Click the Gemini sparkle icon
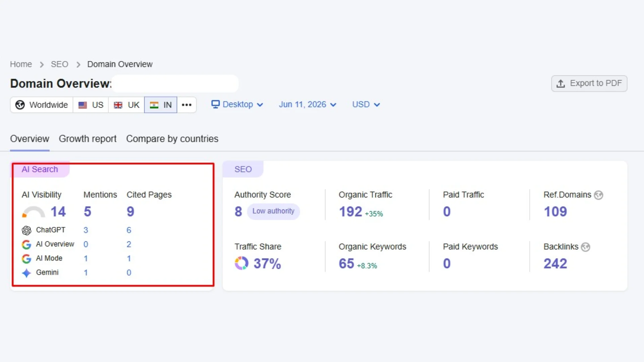Image resolution: width=644 pixels, height=362 pixels. tap(26, 273)
